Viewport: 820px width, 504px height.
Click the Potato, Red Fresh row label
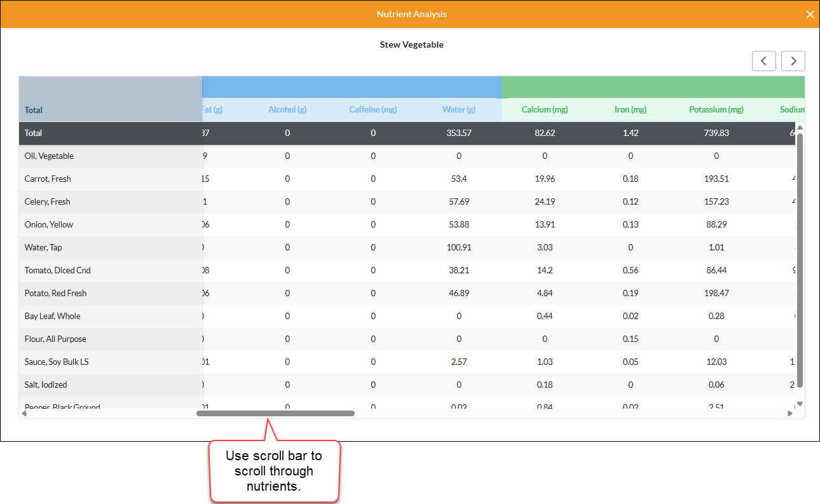pos(56,294)
